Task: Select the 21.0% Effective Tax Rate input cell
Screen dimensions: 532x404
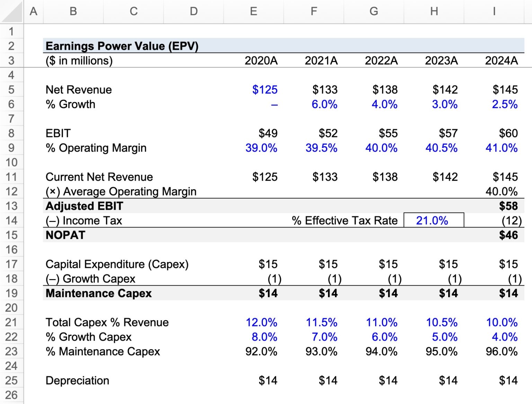Action: [433, 220]
